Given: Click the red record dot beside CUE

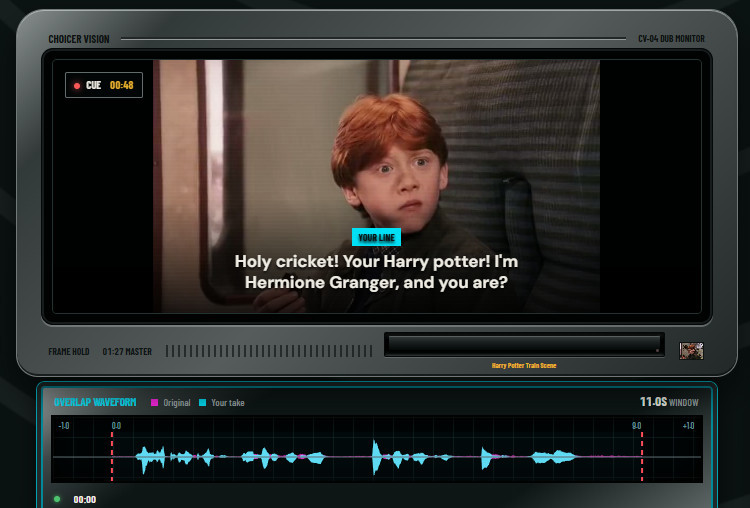Looking at the screenshot, I should click(x=77, y=86).
